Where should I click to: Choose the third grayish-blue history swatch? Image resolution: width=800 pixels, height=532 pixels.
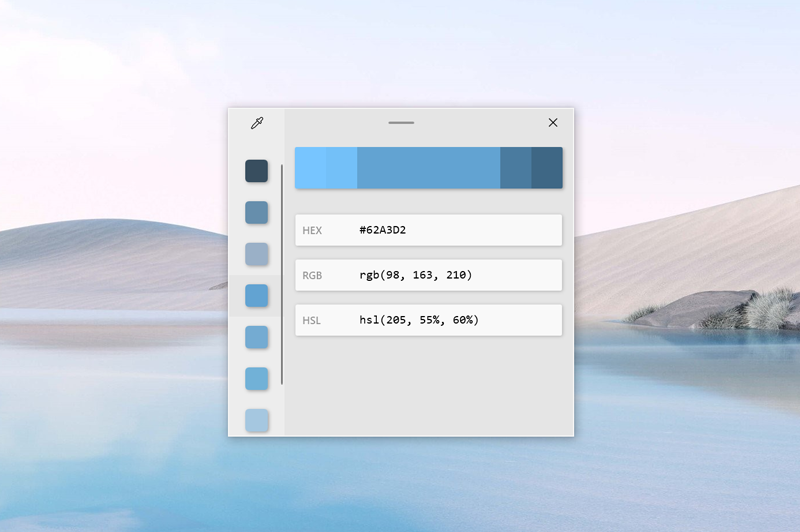tap(257, 254)
